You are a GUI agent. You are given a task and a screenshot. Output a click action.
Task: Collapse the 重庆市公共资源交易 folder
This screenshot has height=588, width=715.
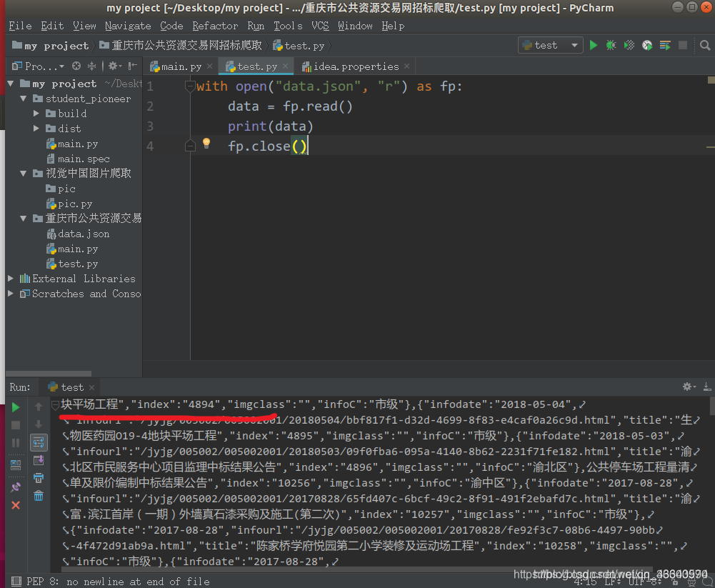[24, 219]
